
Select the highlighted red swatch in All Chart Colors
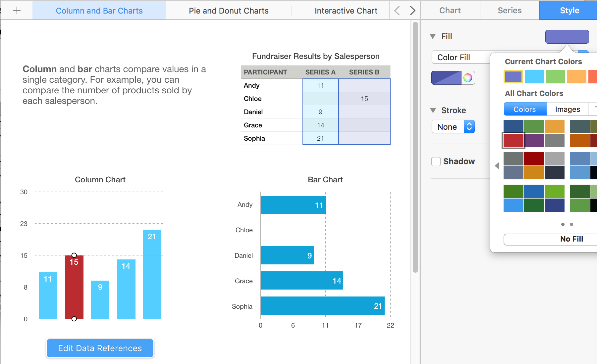pyautogui.click(x=514, y=140)
